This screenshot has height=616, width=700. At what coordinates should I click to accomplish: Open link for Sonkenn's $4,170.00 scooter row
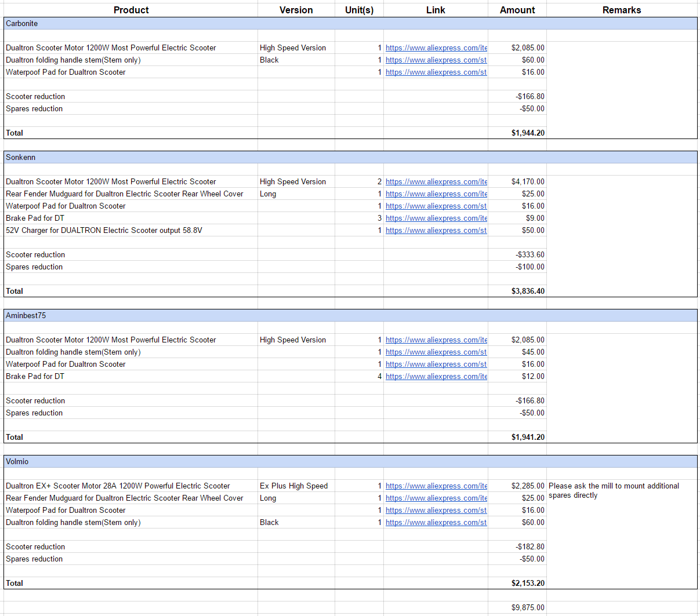(x=436, y=182)
